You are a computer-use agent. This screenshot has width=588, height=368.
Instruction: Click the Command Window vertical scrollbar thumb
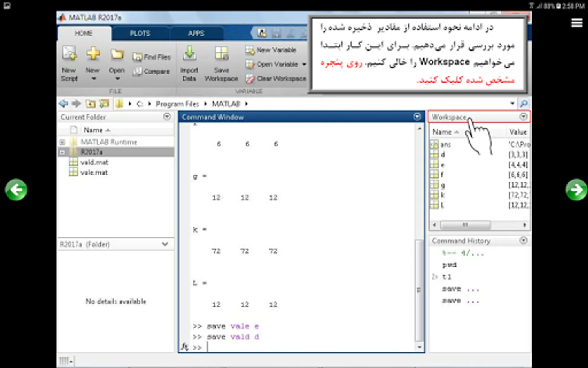[x=419, y=290]
